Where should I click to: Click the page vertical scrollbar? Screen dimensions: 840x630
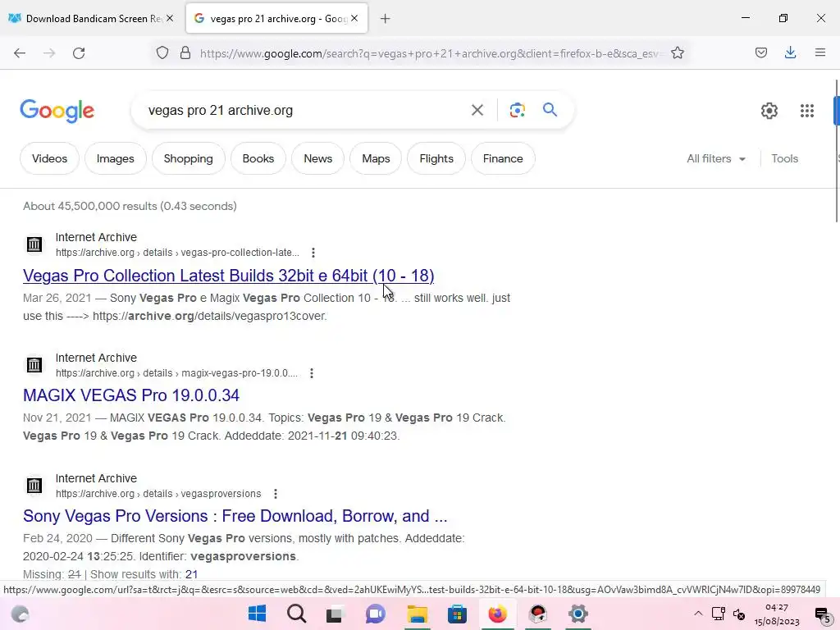[836, 150]
